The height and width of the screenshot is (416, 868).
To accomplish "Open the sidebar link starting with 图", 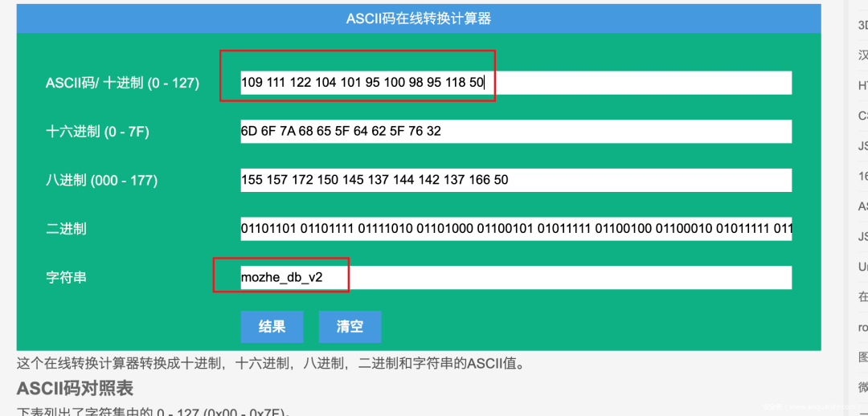I will (862, 357).
